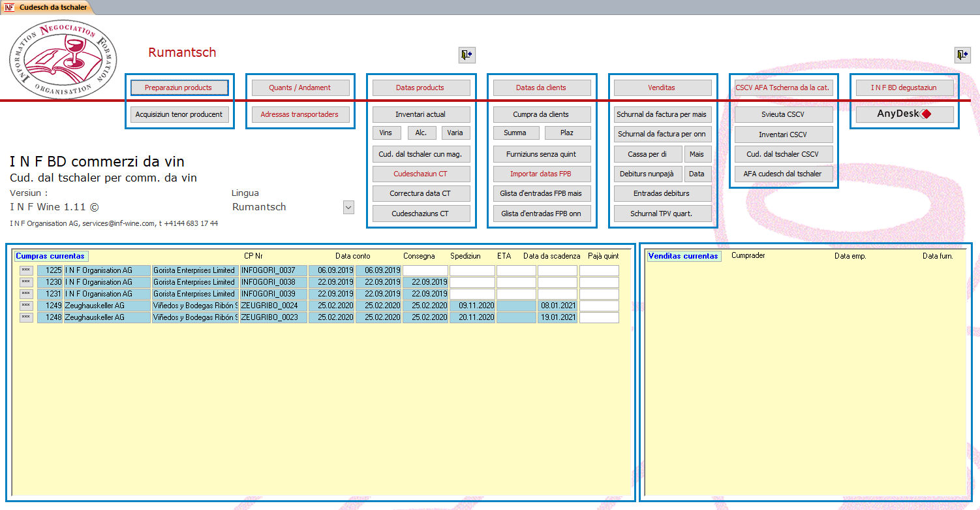Click the Plaz button
980x510 pixels.
[x=568, y=133]
